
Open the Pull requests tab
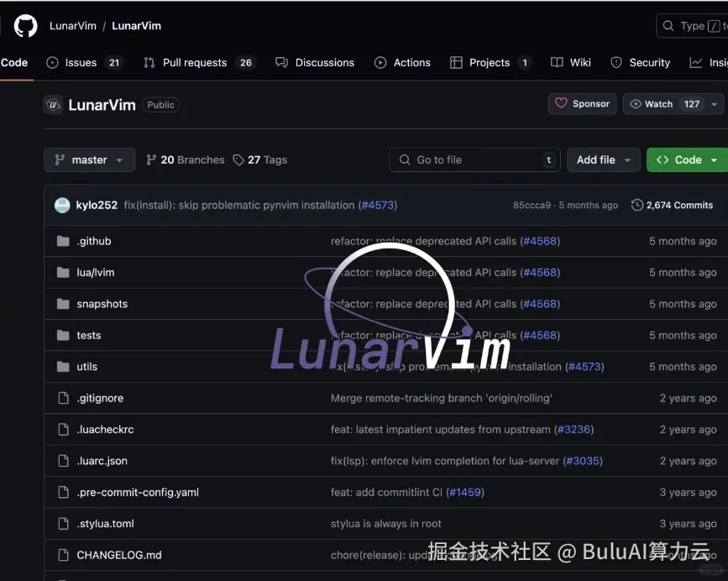point(200,63)
